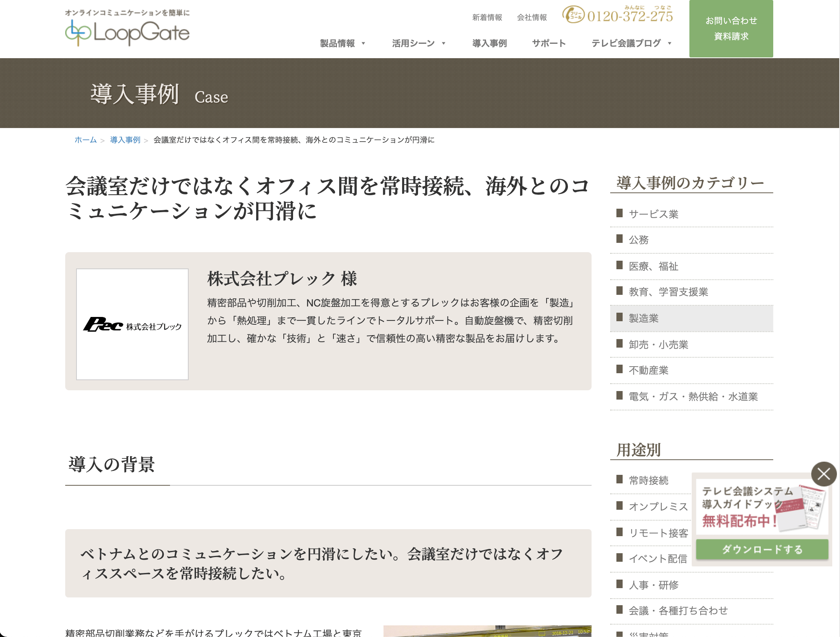Expand the 活用シーン dropdown arrow
The image size is (840, 637).
click(x=444, y=43)
